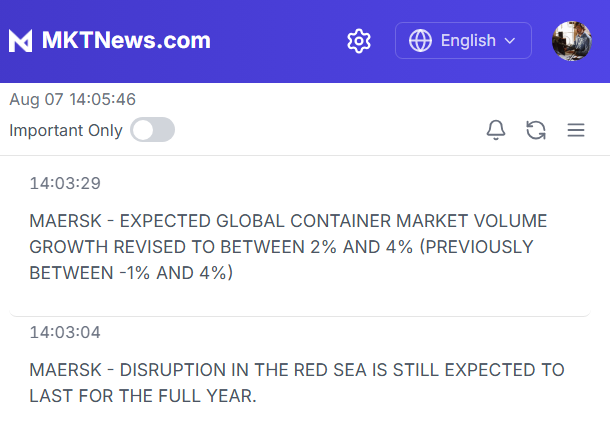Click the Aug 07 14:05:46 clock
Viewport: 610px width, 424px height.
[x=73, y=100]
